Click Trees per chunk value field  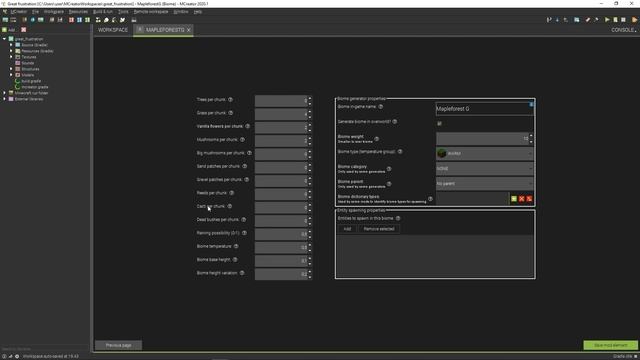[x=281, y=100]
